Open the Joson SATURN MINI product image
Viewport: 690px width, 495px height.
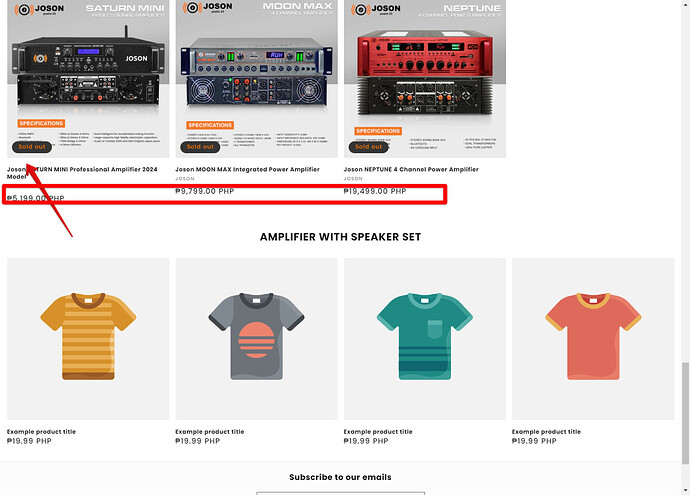88,78
